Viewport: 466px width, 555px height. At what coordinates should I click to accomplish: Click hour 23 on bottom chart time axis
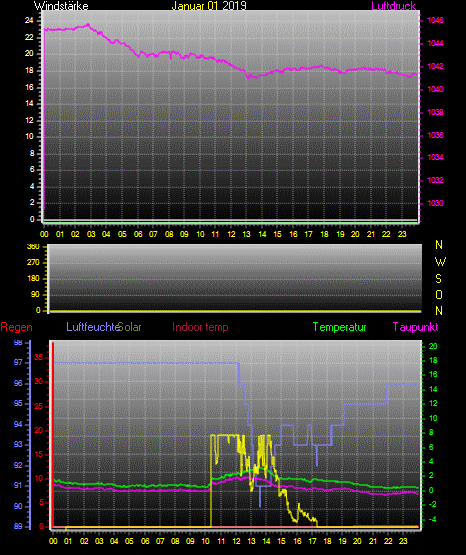403,541
